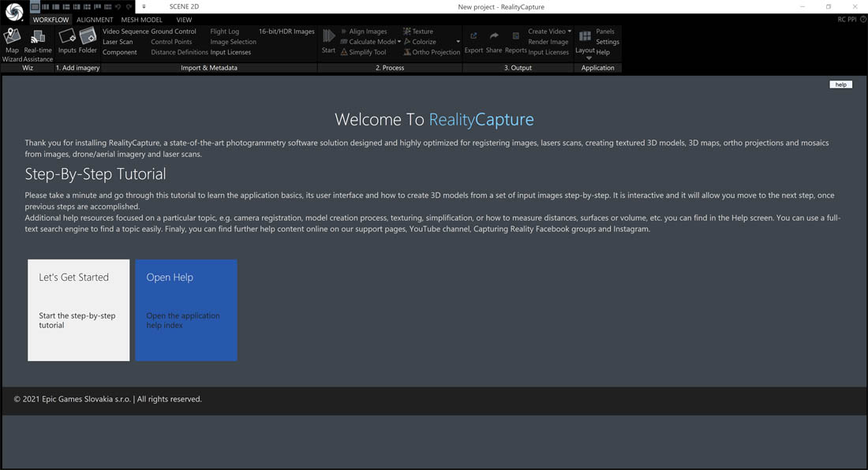Open Reports

(x=515, y=41)
